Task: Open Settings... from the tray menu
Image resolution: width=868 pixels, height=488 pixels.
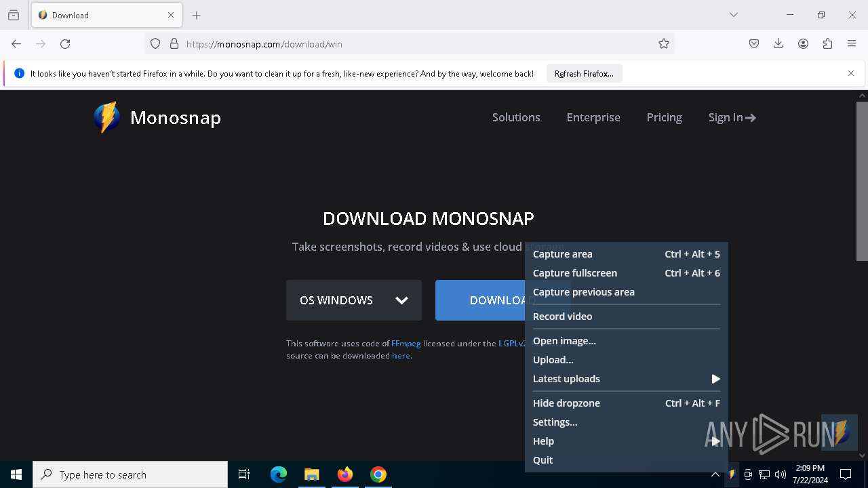Action: coord(627,422)
